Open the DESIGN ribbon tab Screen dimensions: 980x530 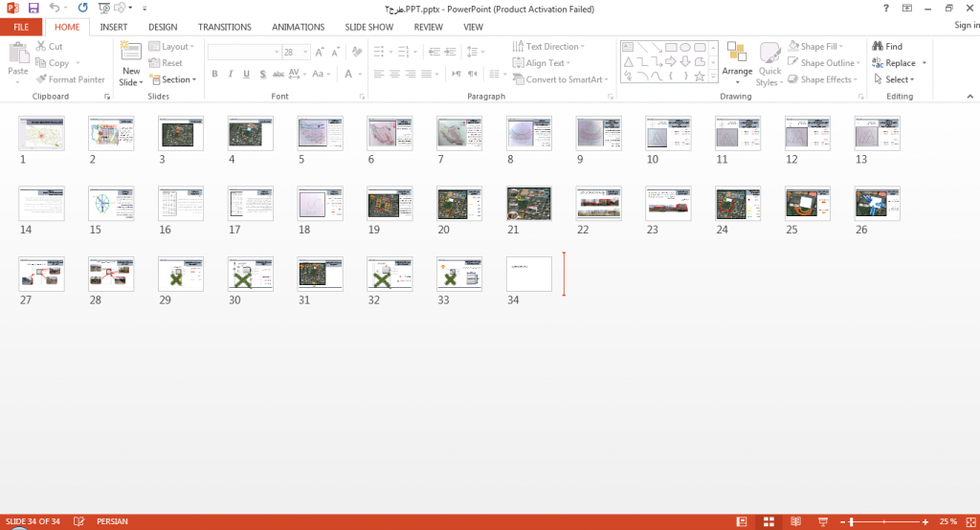point(163,27)
